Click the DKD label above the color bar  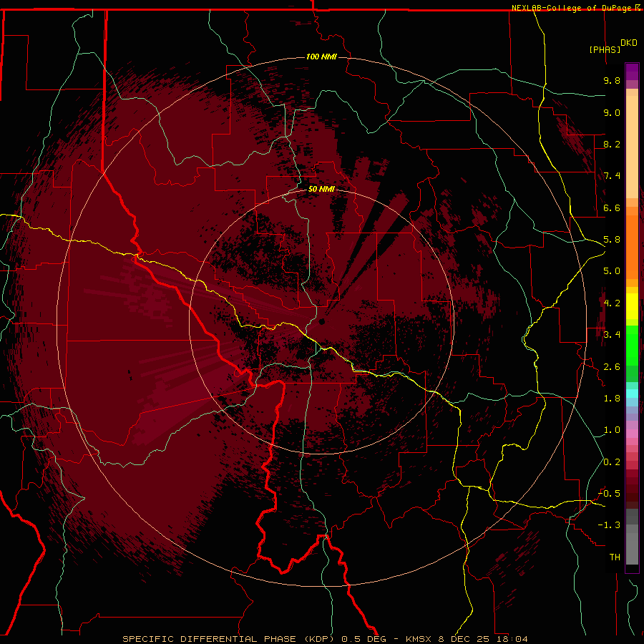[x=629, y=43]
